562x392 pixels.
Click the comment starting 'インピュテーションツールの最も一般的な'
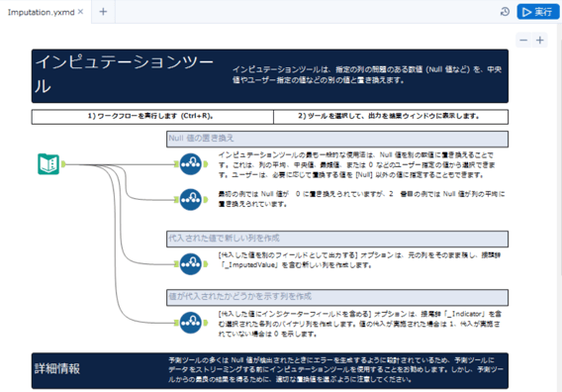[356, 164]
